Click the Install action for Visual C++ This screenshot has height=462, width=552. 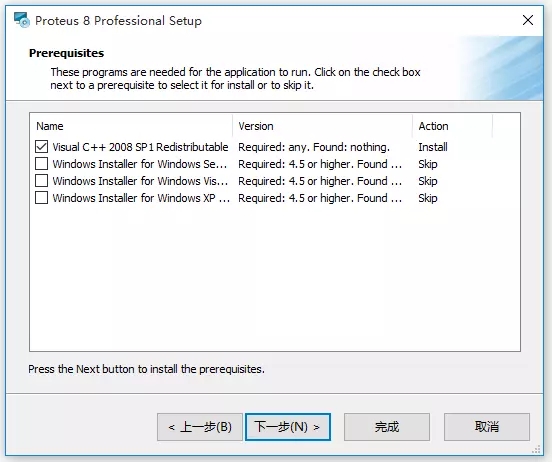click(x=433, y=147)
